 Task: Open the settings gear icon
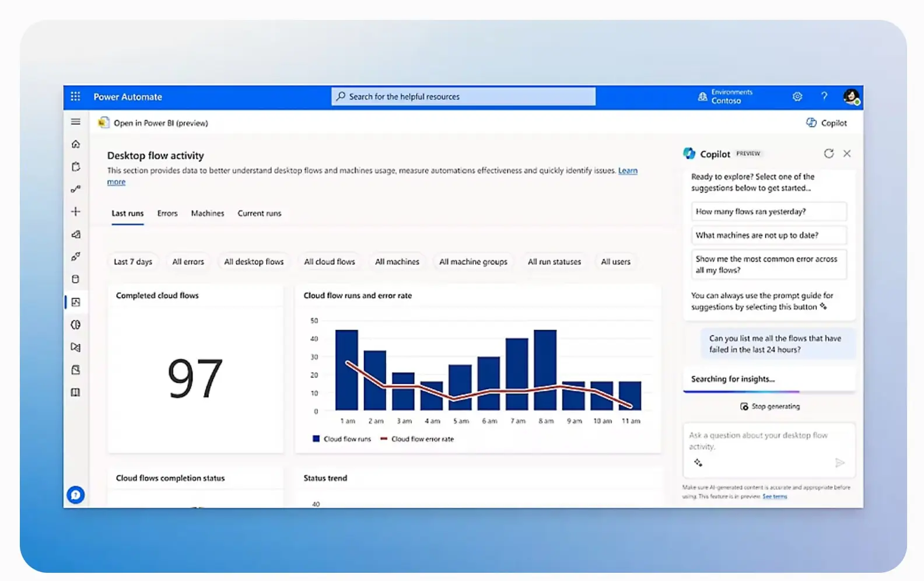797,97
